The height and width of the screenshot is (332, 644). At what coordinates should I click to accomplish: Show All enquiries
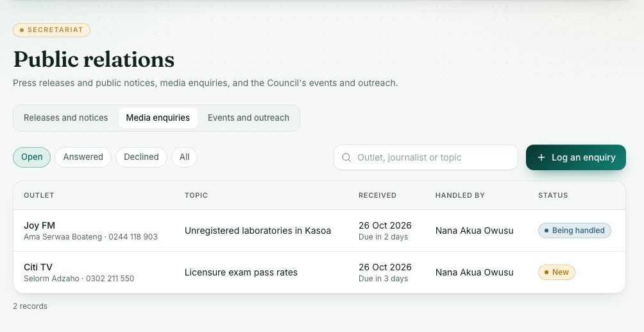pos(184,157)
